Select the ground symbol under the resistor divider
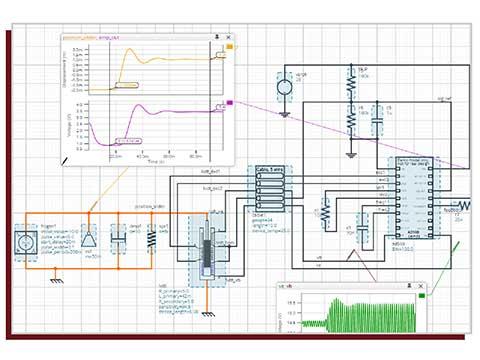 [x=351, y=155]
